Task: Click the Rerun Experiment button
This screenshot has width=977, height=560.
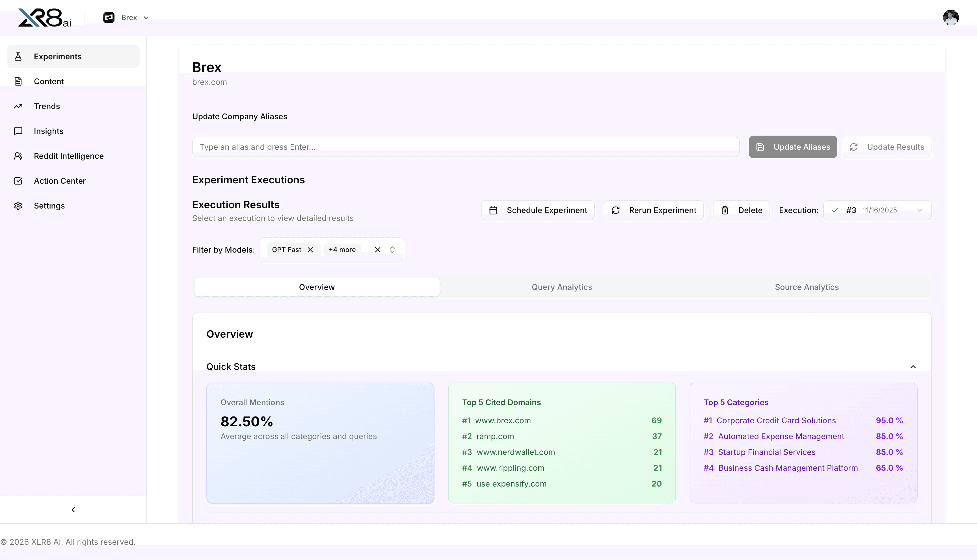Action: 653,210
